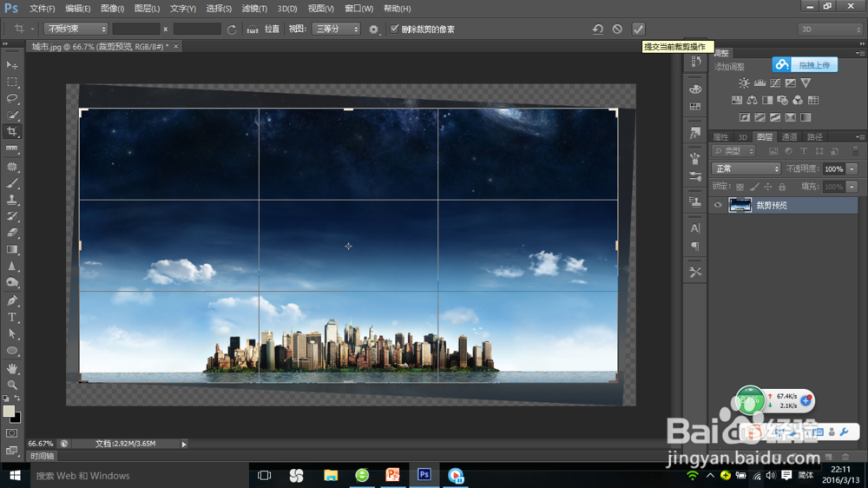Open crop settings gear options
The height and width of the screenshot is (488, 868).
tap(373, 30)
